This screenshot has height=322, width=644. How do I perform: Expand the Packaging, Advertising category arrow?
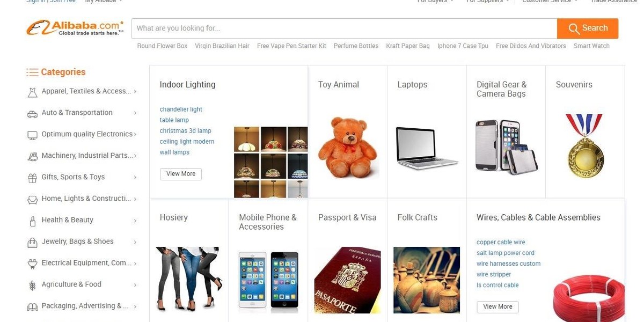[x=135, y=306]
